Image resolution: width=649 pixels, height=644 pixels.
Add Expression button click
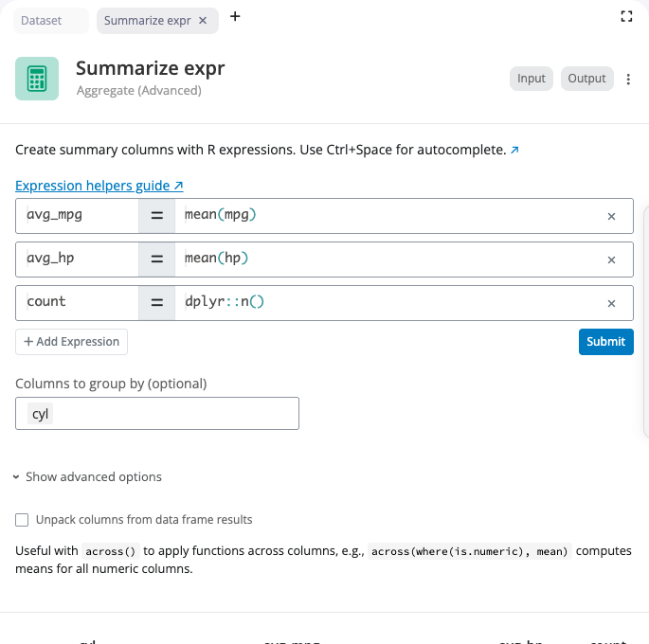72,342
